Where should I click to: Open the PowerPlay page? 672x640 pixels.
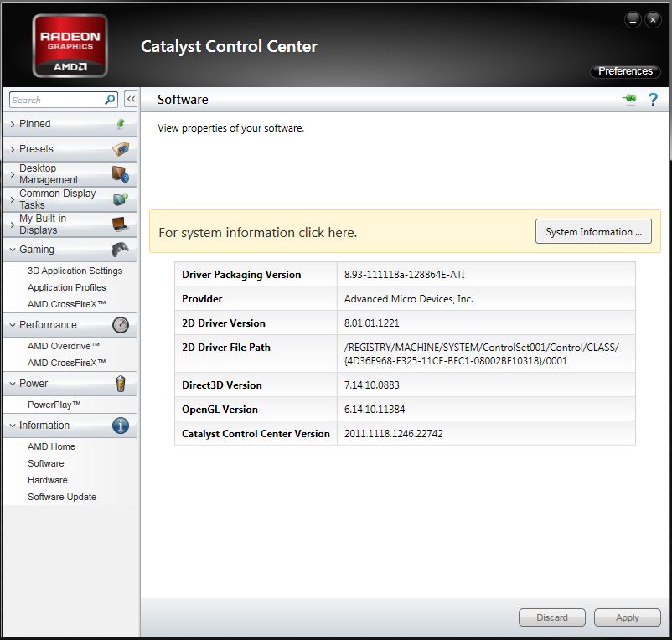54,405
